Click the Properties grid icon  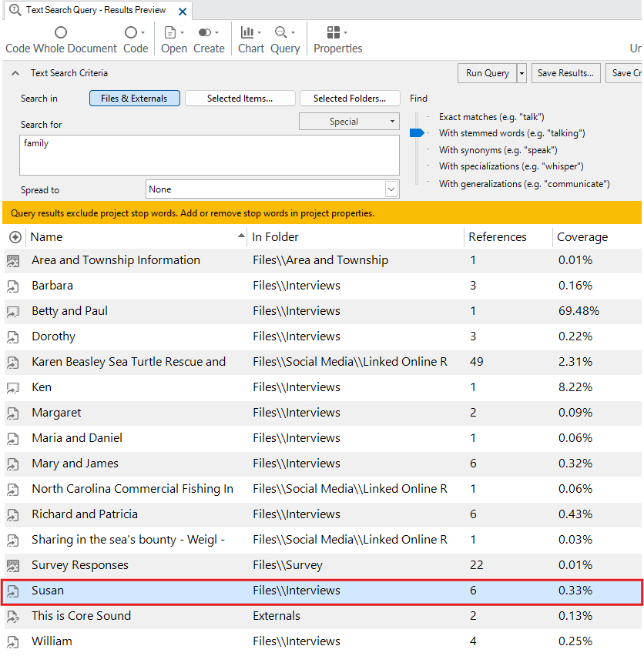(x=334, y=32)
